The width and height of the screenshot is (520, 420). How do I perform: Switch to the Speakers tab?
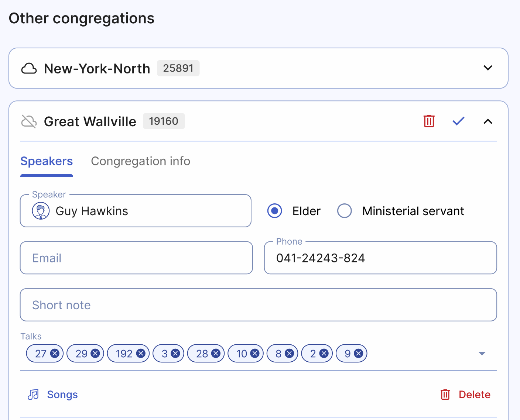(x=47, y=161)
